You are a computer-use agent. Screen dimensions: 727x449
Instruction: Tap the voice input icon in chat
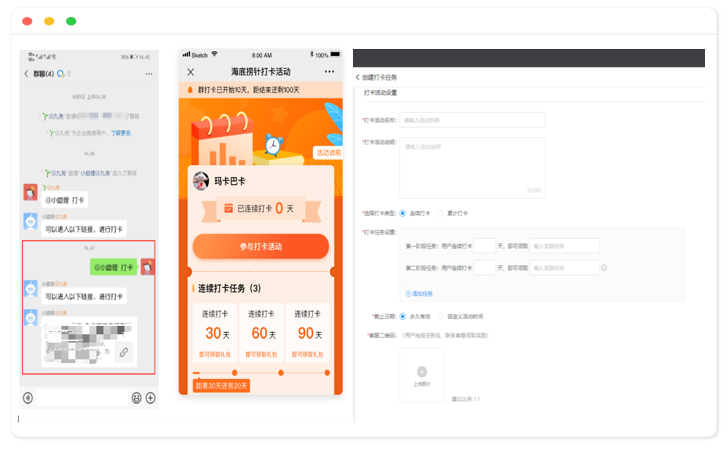(28, 397)
